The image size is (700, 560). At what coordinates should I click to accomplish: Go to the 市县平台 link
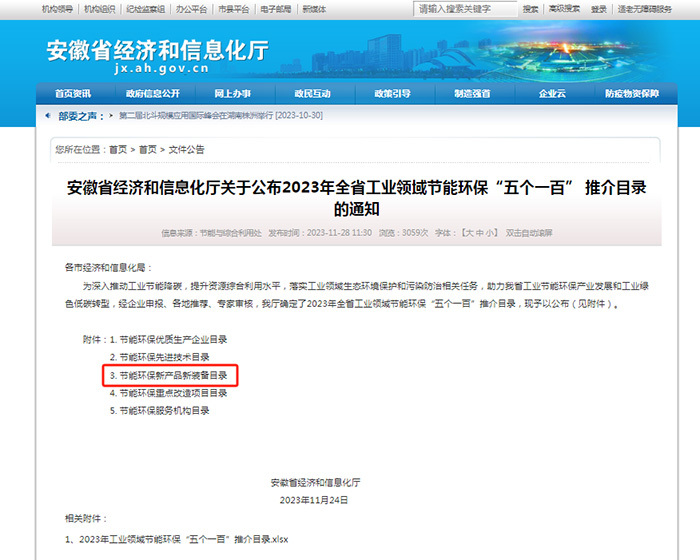click(x=233, y=9)
